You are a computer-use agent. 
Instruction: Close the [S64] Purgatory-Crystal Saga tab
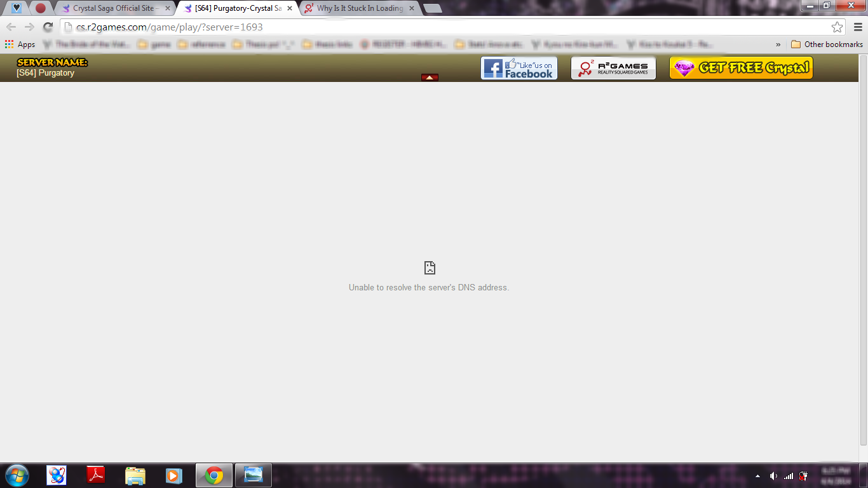click(290, 8)
